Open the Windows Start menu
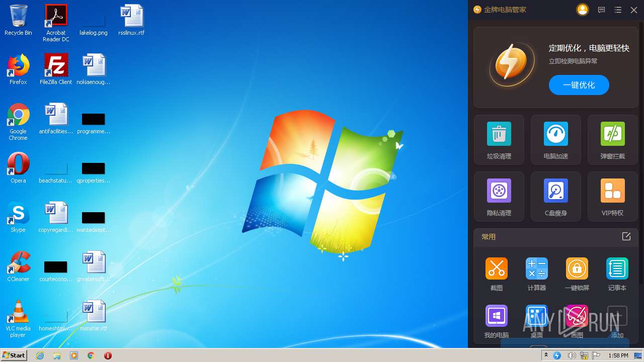644x362 pixels. pos(14,355)
